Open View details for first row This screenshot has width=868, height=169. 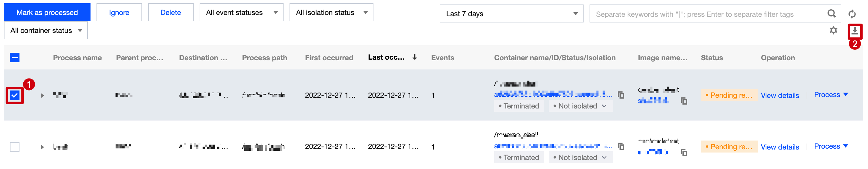tap(779, 96)
